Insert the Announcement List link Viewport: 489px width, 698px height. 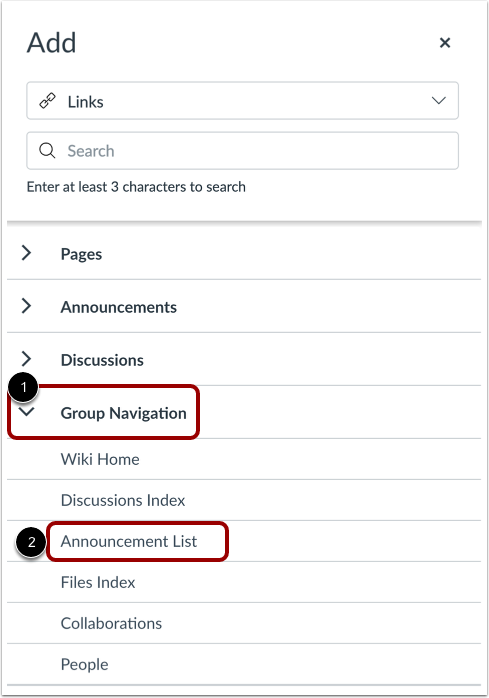(x=129, y=541)
